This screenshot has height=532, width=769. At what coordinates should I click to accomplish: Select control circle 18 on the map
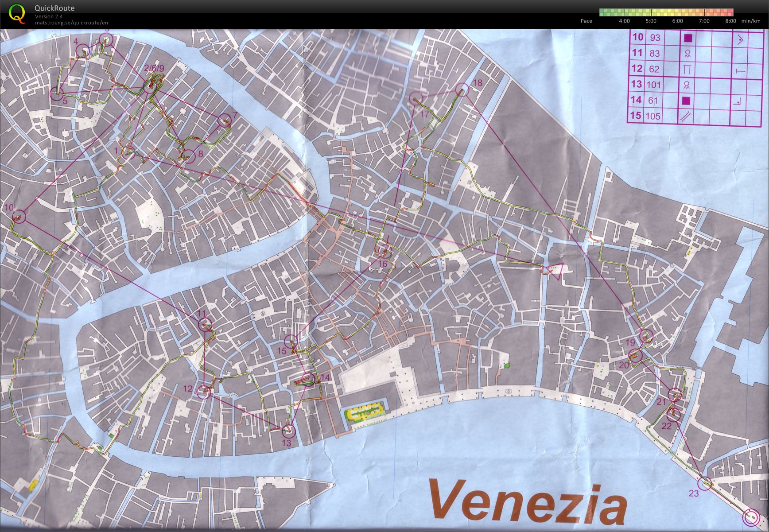pos(462,90)
